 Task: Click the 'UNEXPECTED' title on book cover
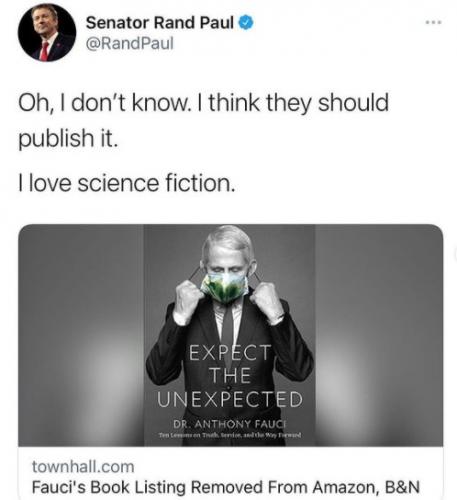click(x=230, y=399)
